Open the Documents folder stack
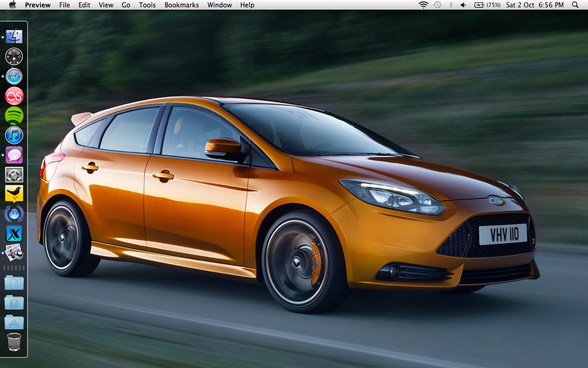The image size is (588, 368). (14, 282)
